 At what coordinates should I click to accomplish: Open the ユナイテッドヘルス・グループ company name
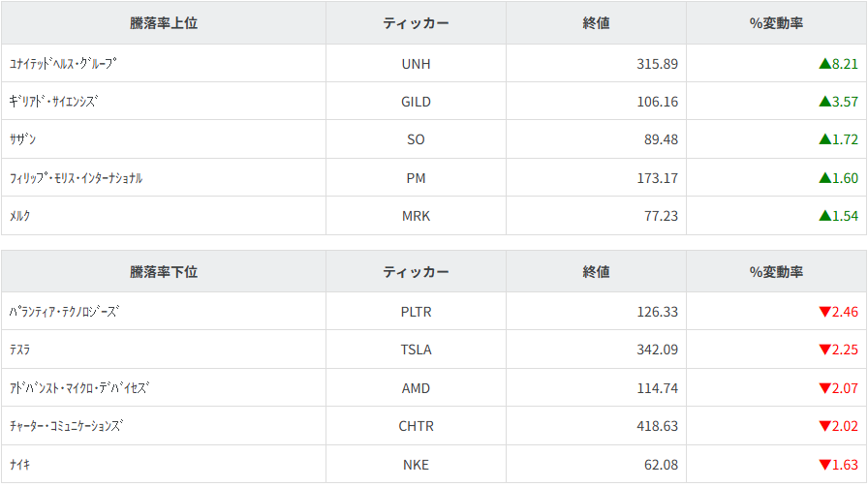pos(63,64)
